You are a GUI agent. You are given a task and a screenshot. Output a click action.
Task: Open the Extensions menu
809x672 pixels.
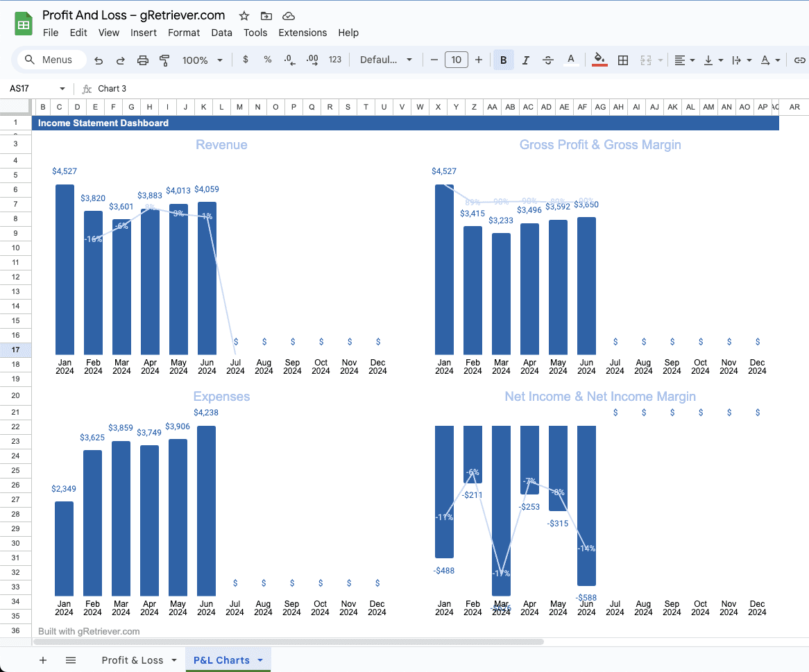303,33
